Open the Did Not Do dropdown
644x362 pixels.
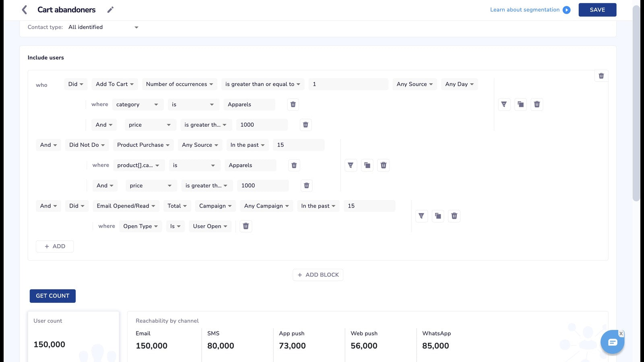pos(87,145)
